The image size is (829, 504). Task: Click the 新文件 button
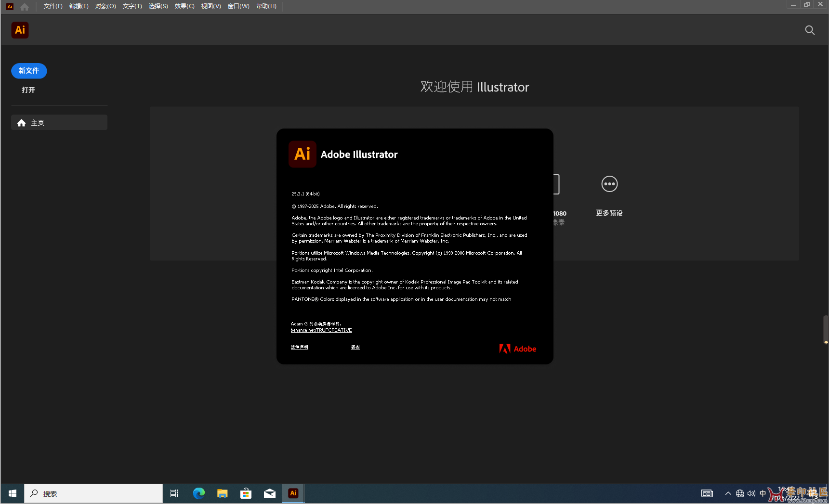click(29, 71)
